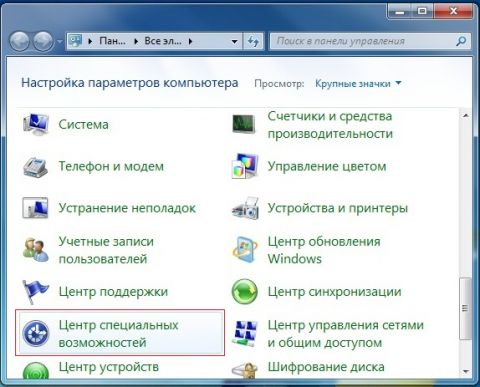The height and width of the screenshot is (387, 480).
Task: Click the Управление цветом icon
Action: coord(245,166)
